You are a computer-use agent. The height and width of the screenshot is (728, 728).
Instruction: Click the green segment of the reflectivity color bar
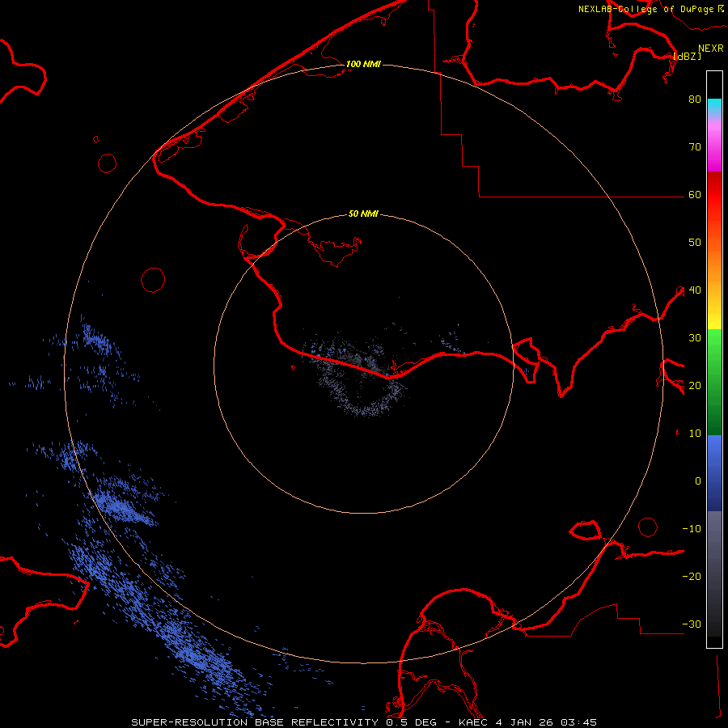[x=714, y=382]
